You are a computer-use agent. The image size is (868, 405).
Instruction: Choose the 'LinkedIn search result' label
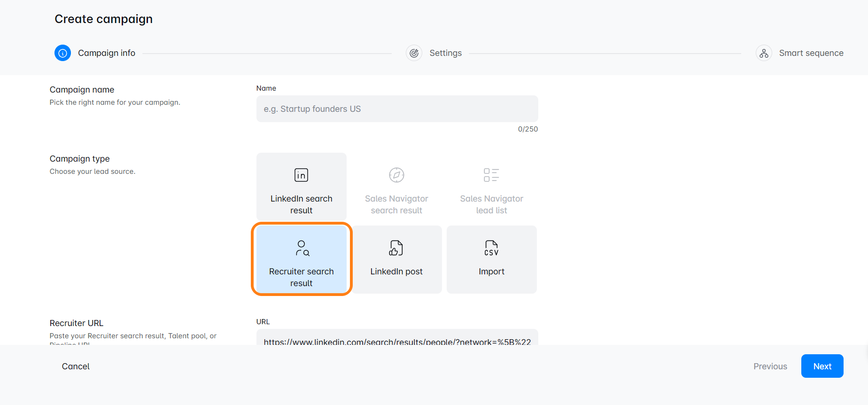click(x=301, y=204)
